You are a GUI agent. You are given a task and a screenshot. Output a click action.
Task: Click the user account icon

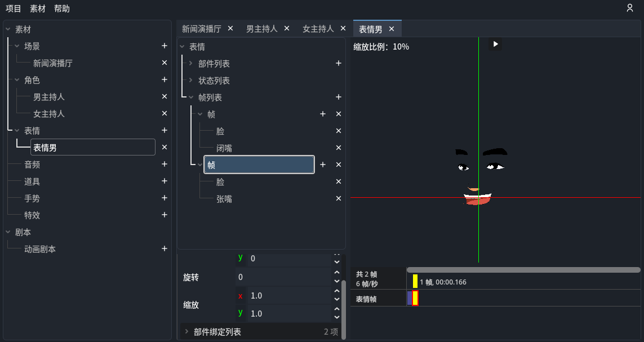pos(630,8)
